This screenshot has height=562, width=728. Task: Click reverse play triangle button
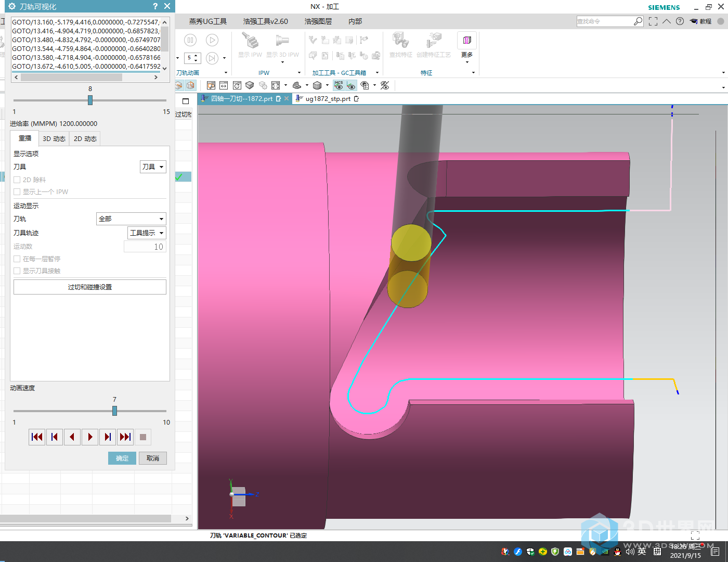(x=72, y=437)
